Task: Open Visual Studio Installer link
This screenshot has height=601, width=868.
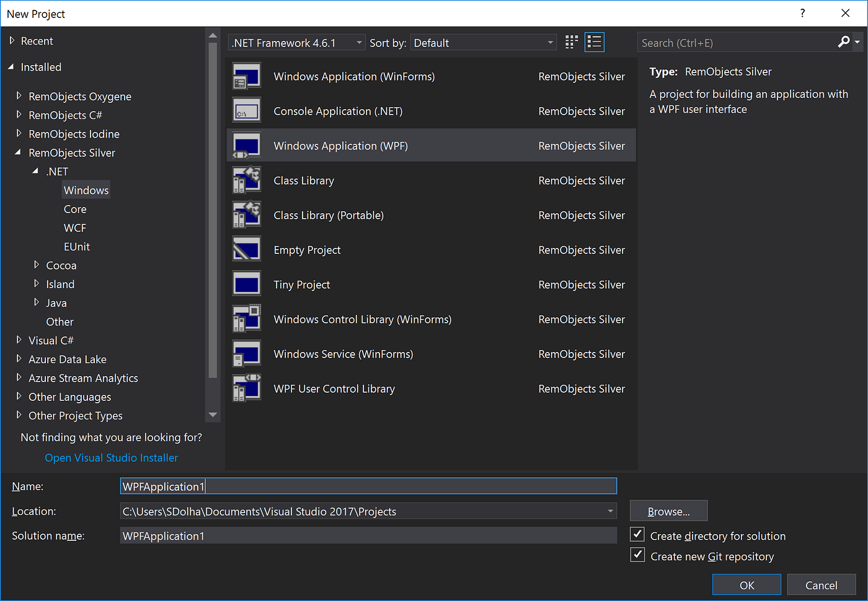Action: point(111,457)
